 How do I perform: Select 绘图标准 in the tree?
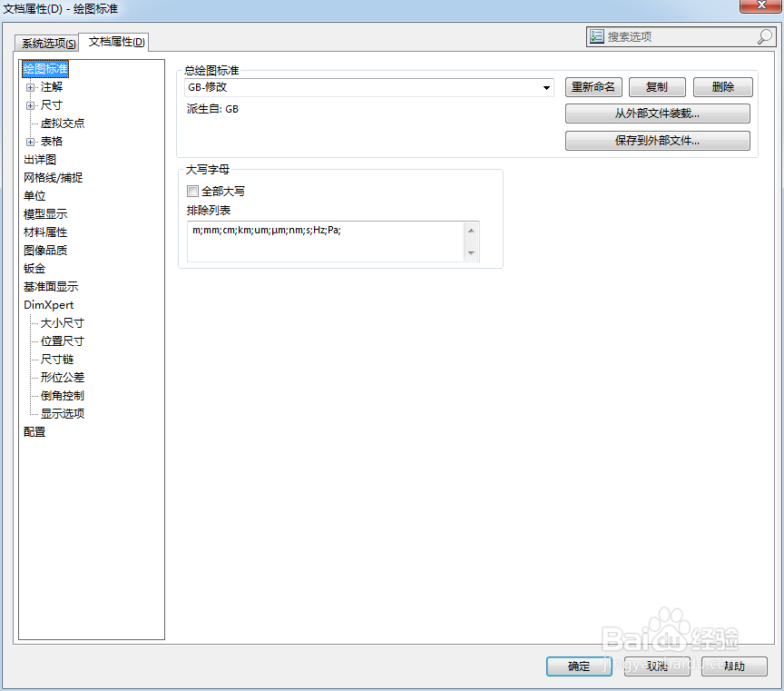(x=45, y=69)
